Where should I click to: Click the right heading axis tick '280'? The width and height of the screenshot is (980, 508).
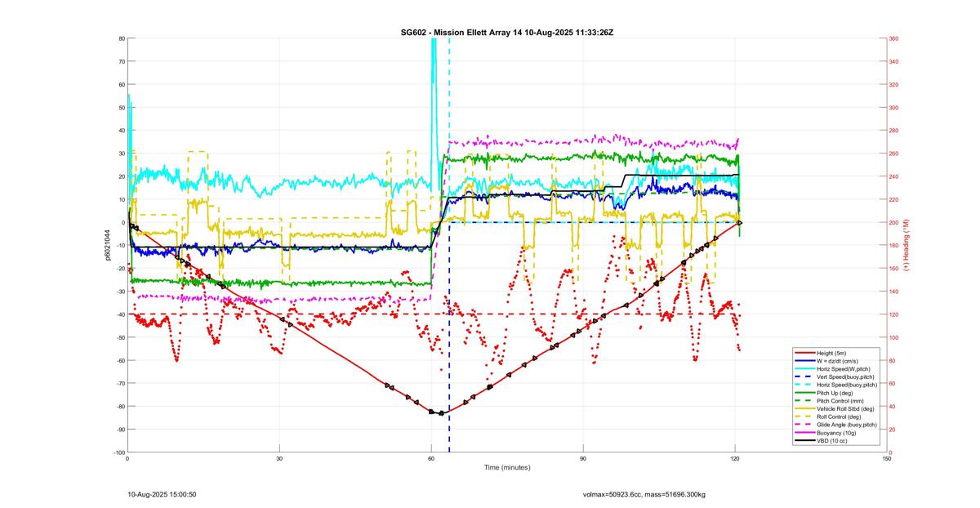(x=894, y=131)
